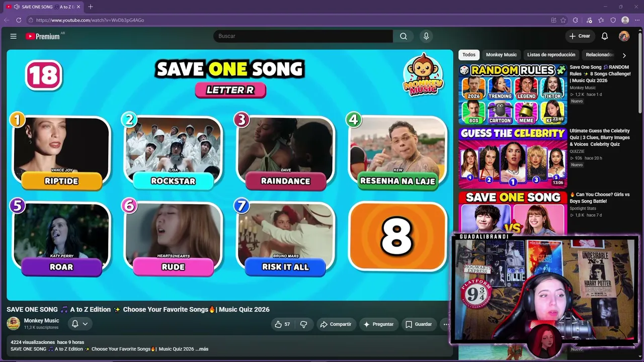Switch to the SAVE ONE SONG browser tab
The image size is (644, 362).
coord(43,7)
